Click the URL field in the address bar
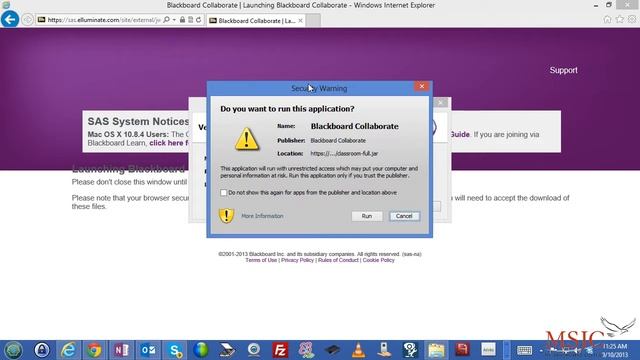The width and height of the screenshot is (640, 360). (x=104, y=20)
